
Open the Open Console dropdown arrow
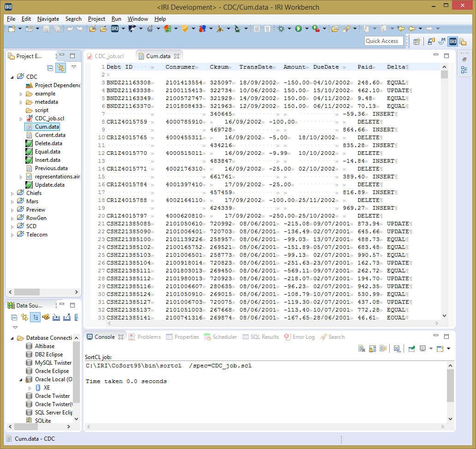448,349
